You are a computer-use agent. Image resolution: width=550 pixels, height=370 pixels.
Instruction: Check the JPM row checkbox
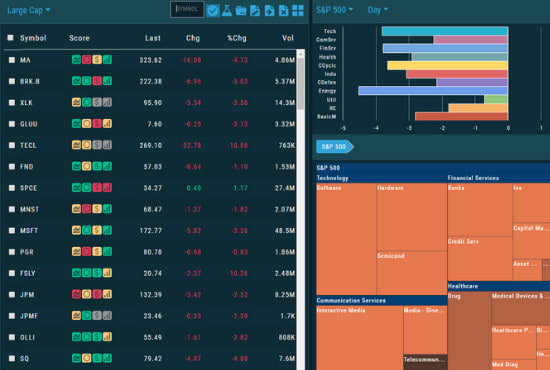(12, 295)
